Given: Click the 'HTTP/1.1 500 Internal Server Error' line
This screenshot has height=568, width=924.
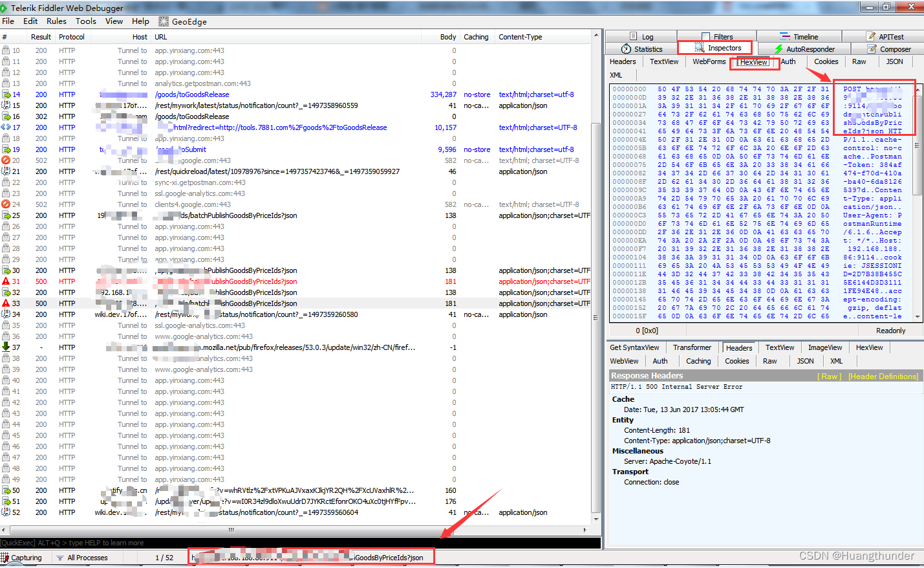Looking at the screenshot, I should pyautogui.click(x=676, y=387).
